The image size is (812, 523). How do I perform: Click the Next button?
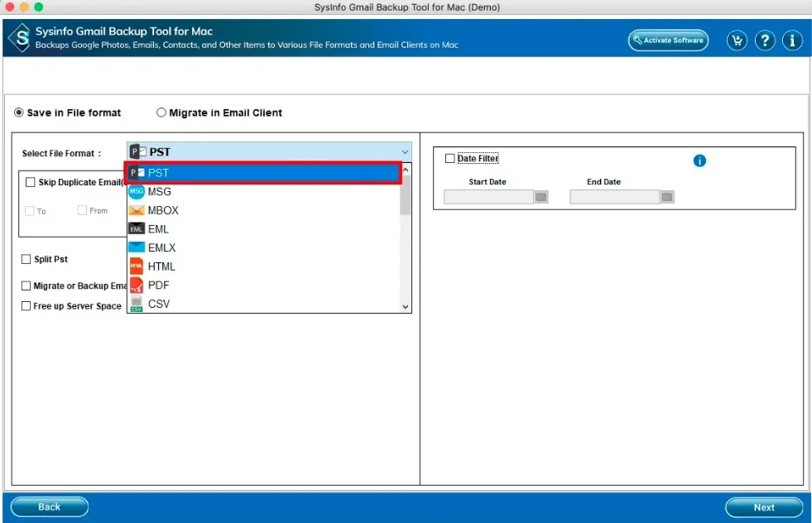763,507
